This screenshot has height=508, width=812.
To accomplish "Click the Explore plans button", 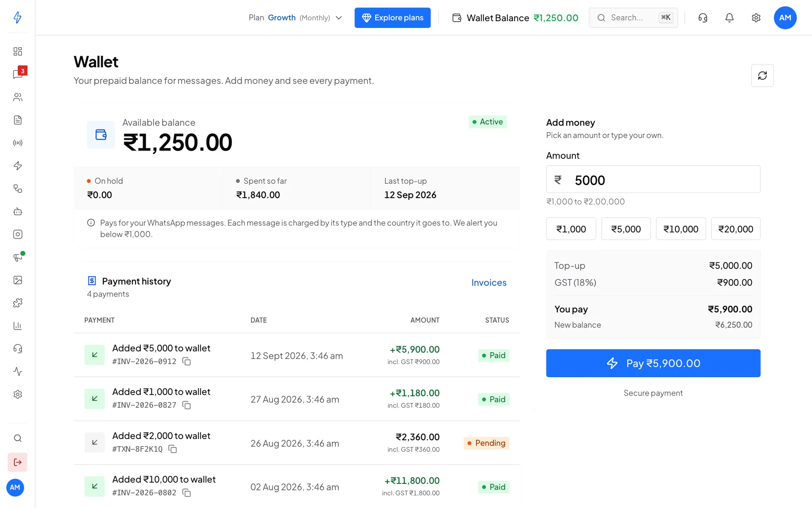I will [x=392, y=18].
